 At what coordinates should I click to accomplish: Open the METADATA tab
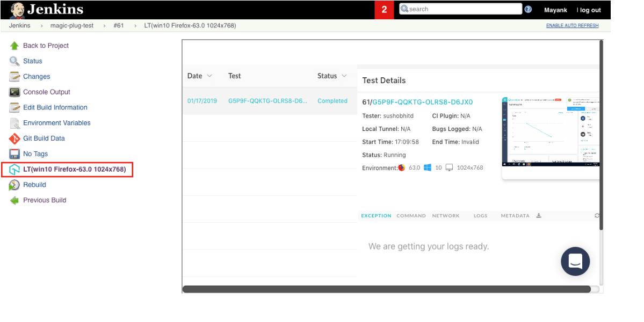(515, 216)
